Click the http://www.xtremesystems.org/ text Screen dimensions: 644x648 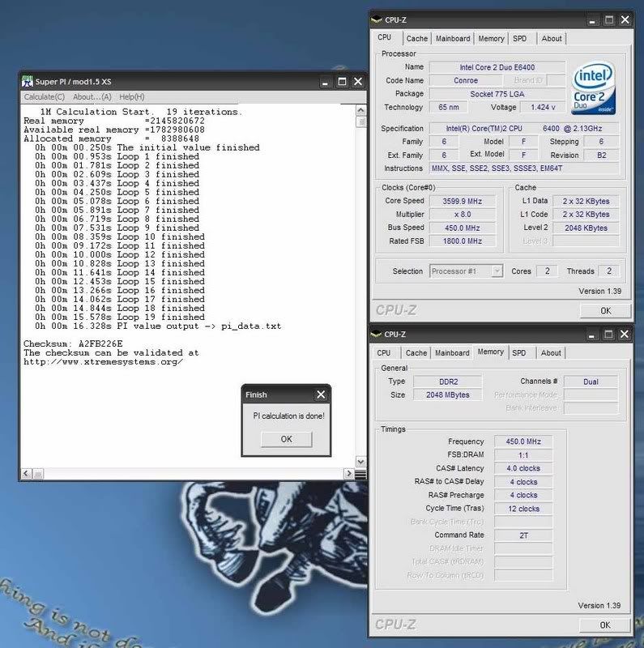pos(104,362)
